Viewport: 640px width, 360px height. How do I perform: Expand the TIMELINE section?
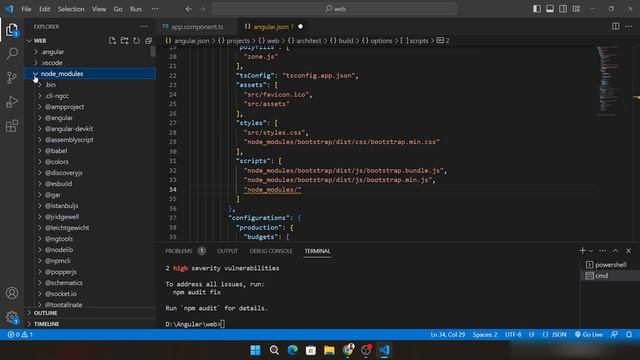click(x=90, y=324)
